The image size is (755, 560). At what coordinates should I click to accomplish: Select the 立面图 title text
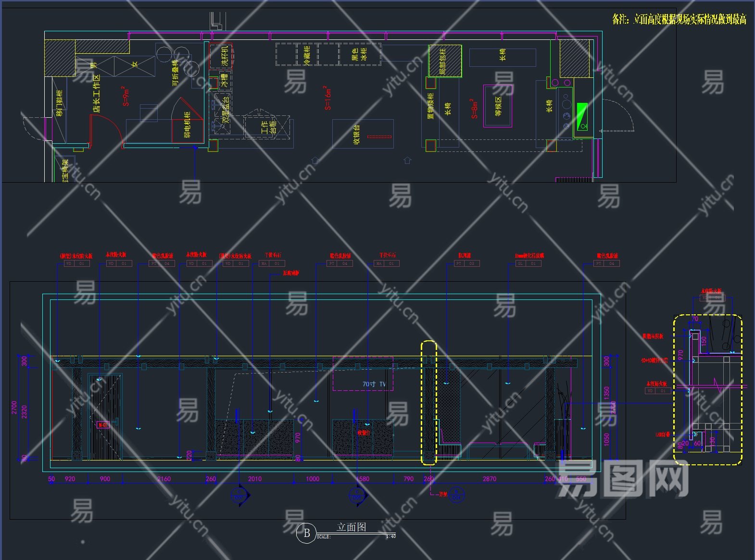tap(351, 527)
